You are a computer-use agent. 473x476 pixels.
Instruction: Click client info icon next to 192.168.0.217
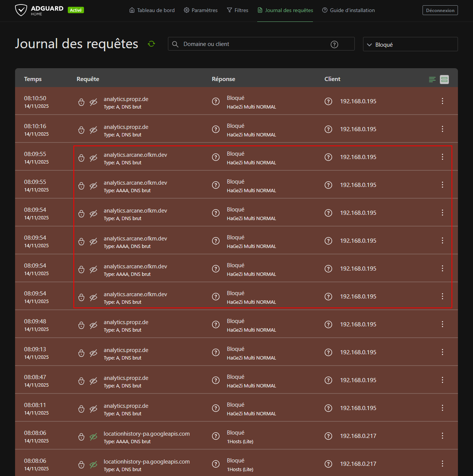pyautogui.click(x=328, y=436)
